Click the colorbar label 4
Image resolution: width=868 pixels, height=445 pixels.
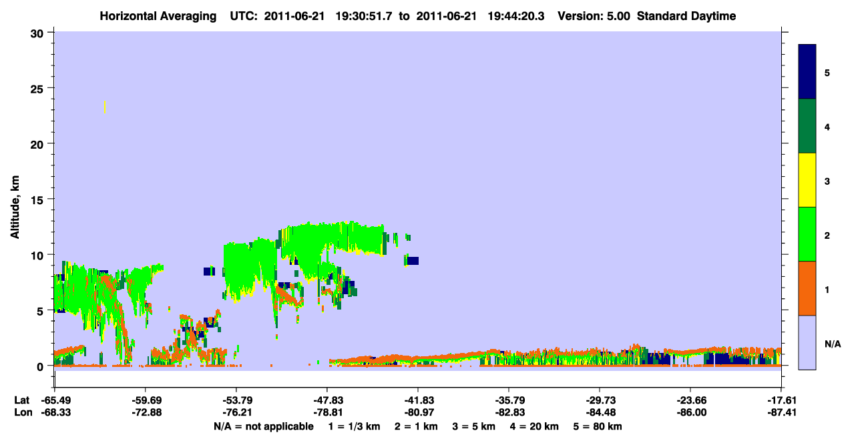pyautogui.click(x=827, y=126)
